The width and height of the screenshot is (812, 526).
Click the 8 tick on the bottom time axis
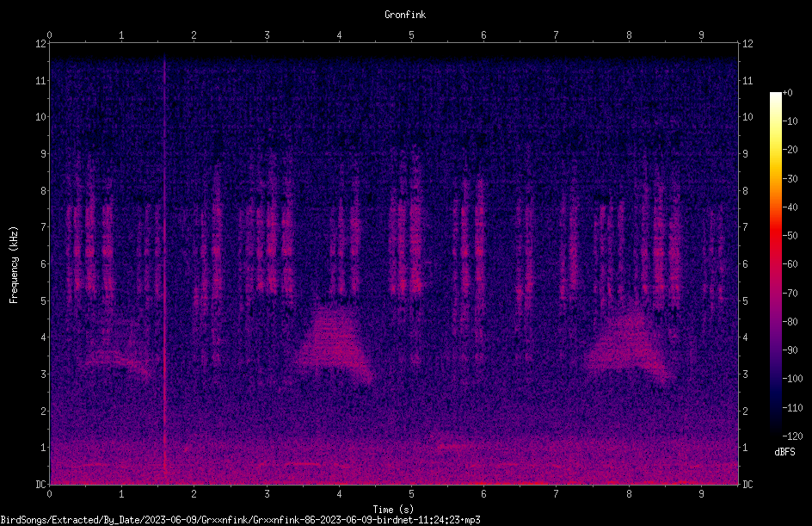pos(629,494)
